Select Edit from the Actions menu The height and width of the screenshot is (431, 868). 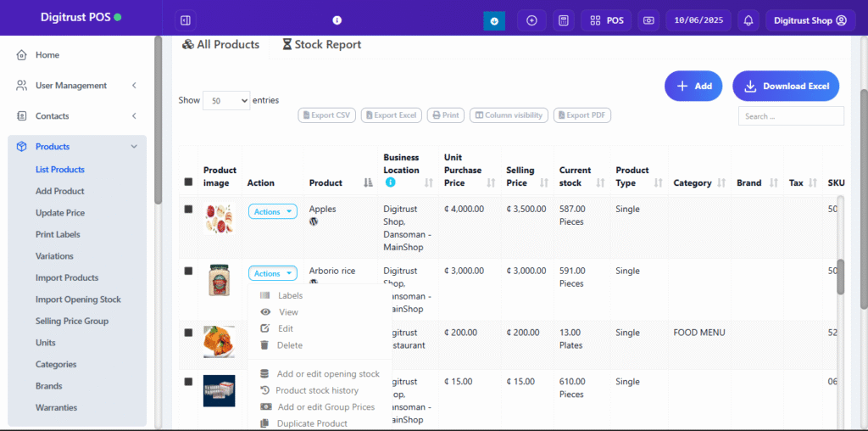pos(286,328)
